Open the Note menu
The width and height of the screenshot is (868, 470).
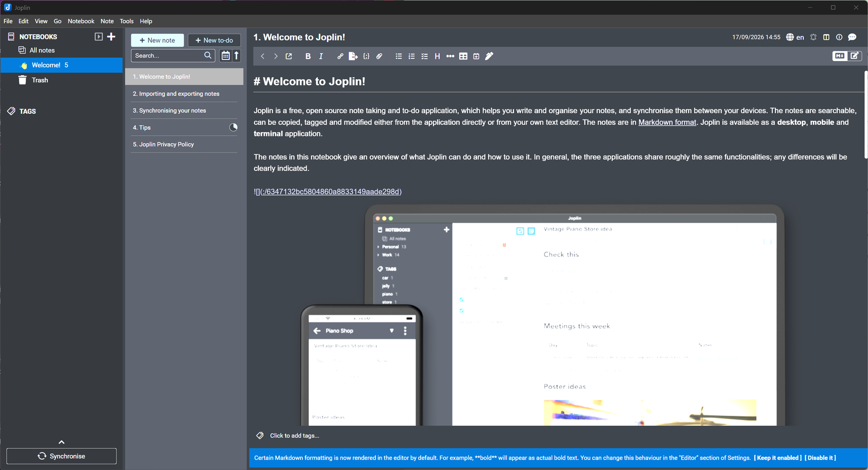click(107, 22)
